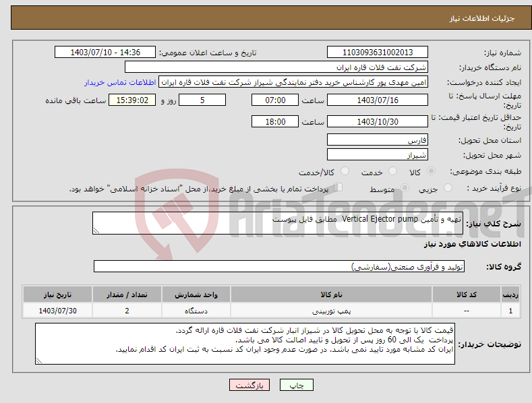The image size is (532, 403).
Task: Click the remaining days field 5
Action: [202, 100]
